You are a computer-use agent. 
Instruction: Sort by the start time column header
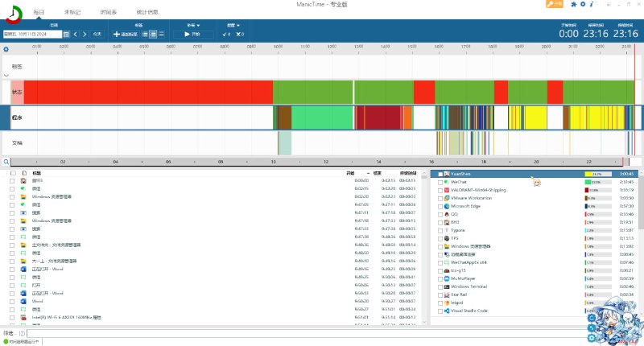tap(349, 173)
